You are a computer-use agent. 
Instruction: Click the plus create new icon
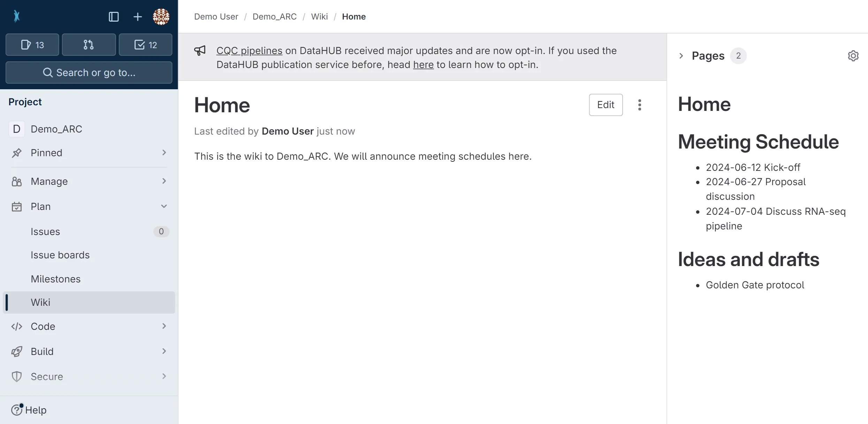click(137, 17)
